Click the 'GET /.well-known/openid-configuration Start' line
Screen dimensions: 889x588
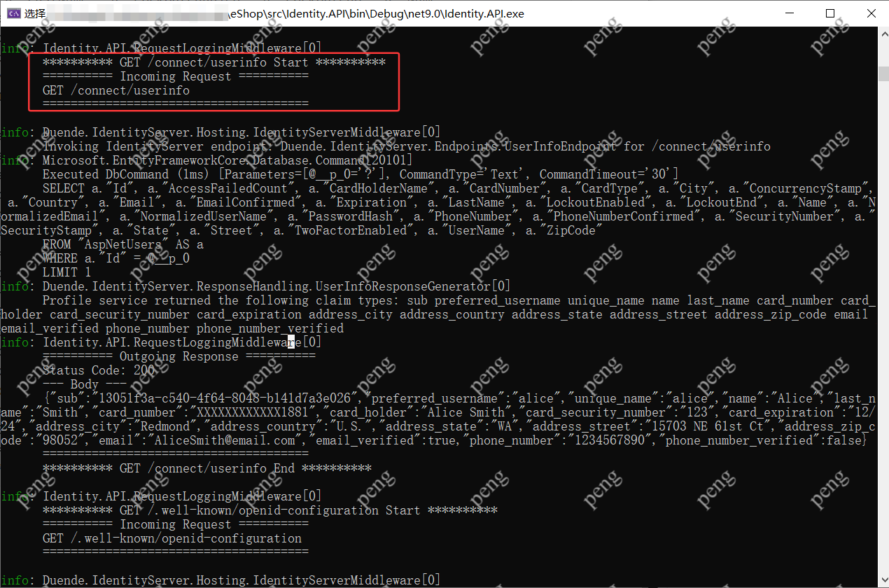coord(270,510)
